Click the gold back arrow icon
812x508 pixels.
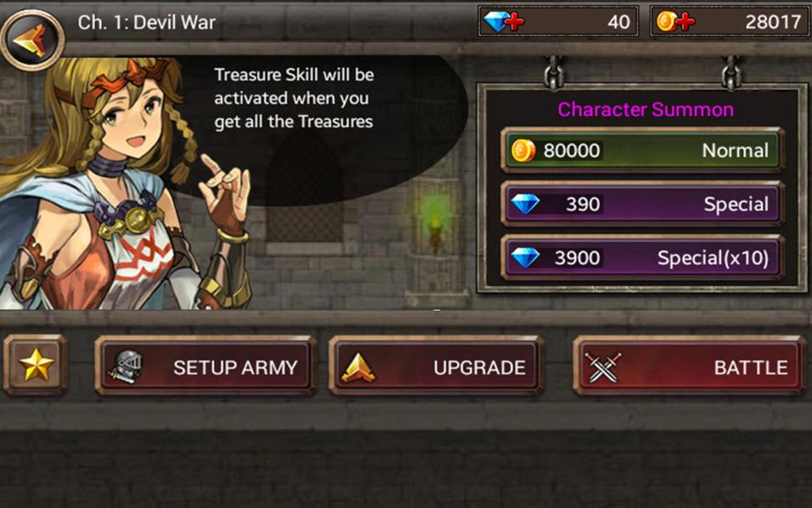[31, 39]
